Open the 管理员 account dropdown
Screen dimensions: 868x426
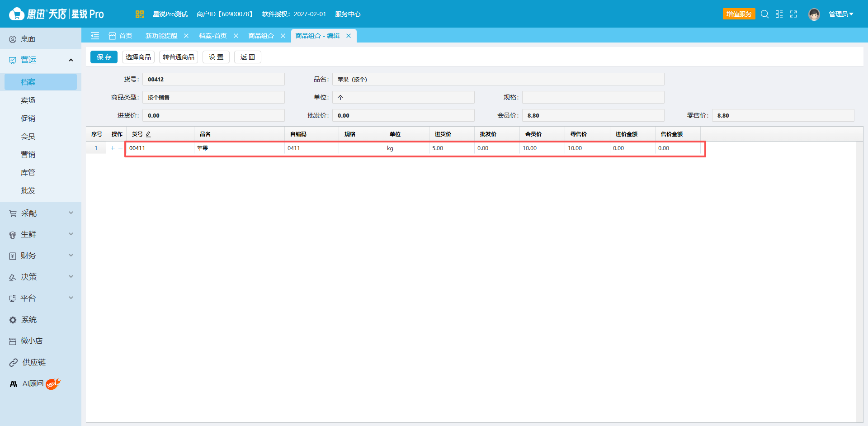point(841,14)
